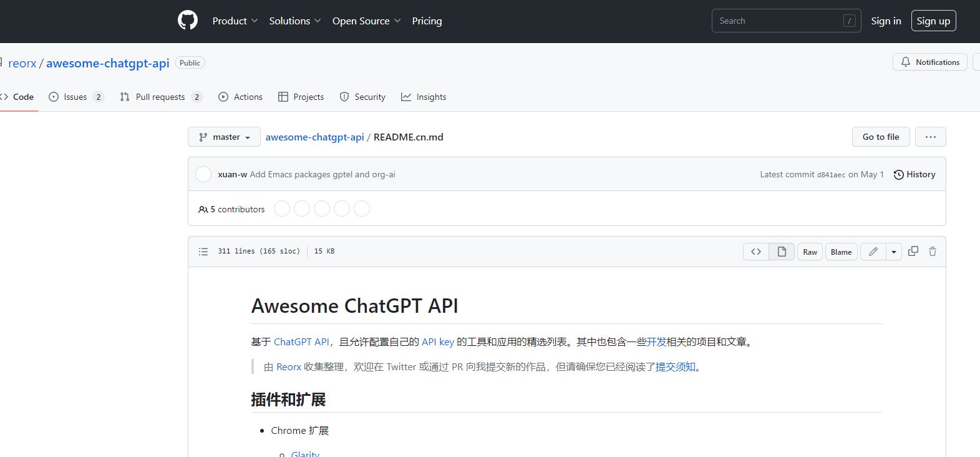The width and height of the screenshot is (980, 457).
Task: Expand the Product menu
Action: coord(235,21)
